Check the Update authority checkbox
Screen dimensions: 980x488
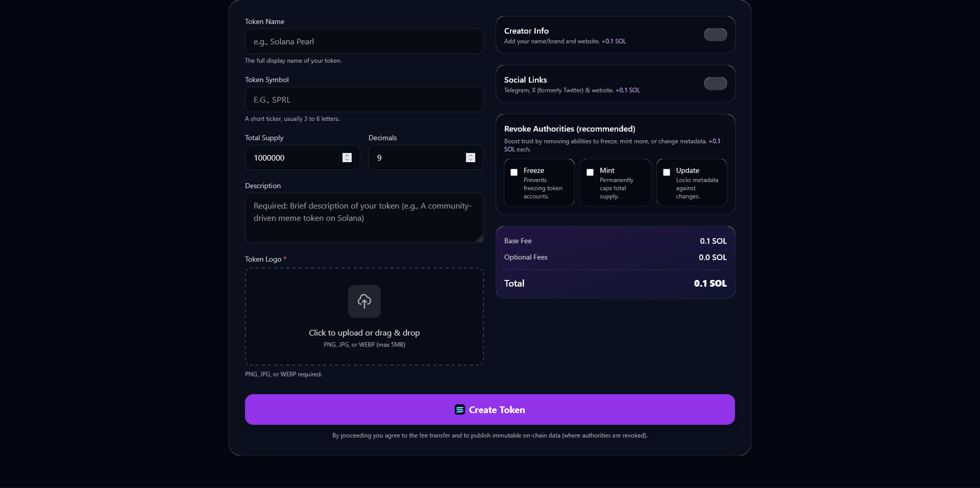click(x=666, y=172)
